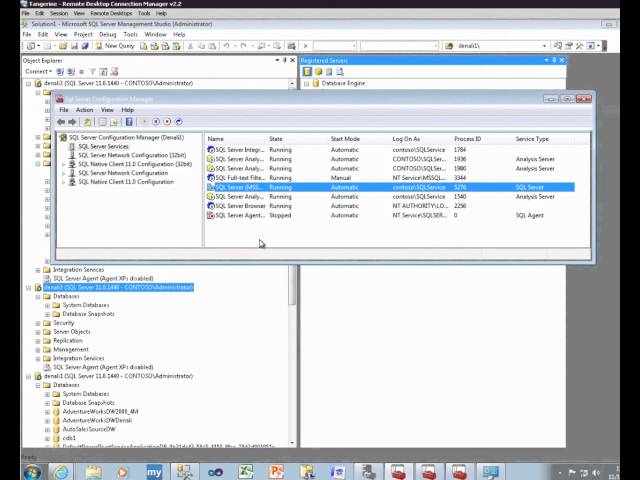Click Execute play icon in SSMS toolbar
Viewport: 640px width, 480px height.
[x=305, y=46]
